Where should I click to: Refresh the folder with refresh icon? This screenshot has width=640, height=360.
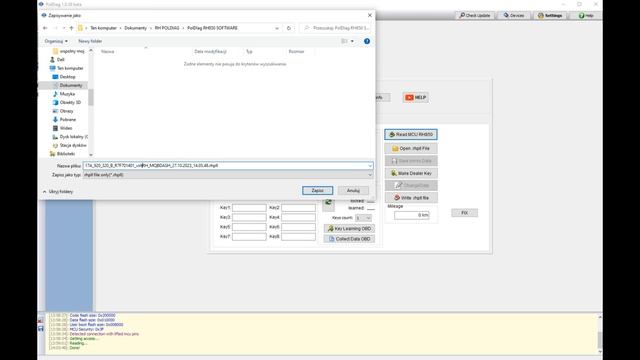click(x=289, y=28)
